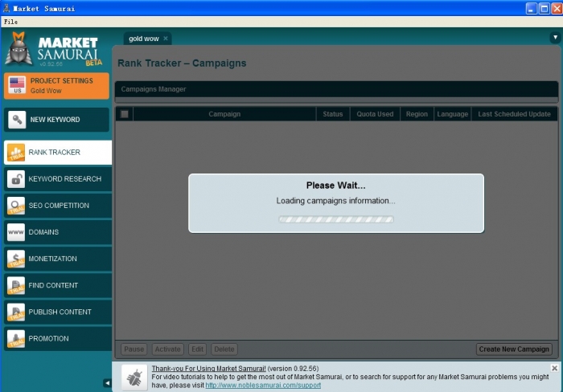Click the New Keyword key icon
The width and height of the screenshot is (563, 392).
pyautogui.click(x=17, y=120)
